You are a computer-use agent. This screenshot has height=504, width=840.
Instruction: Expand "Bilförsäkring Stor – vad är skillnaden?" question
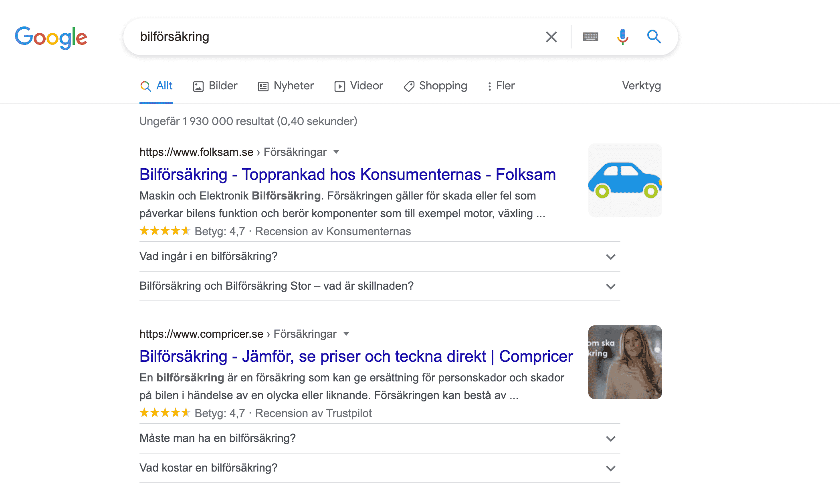coord(380,286)
